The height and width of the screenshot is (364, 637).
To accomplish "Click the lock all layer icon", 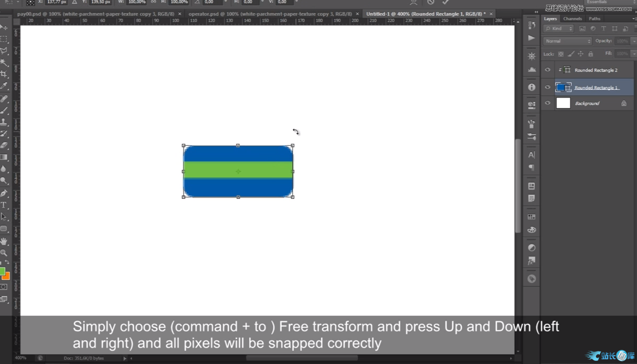I will pos(590,53).
